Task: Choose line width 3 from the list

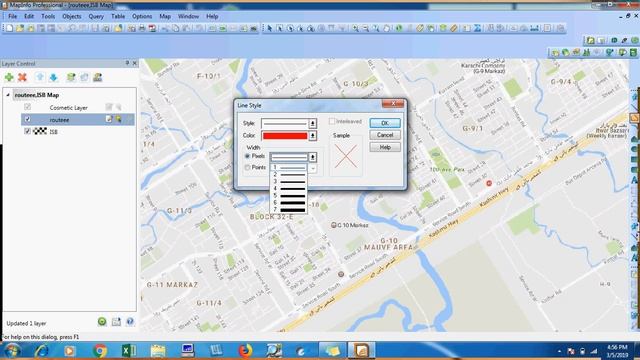Action: tap(289, 181)
